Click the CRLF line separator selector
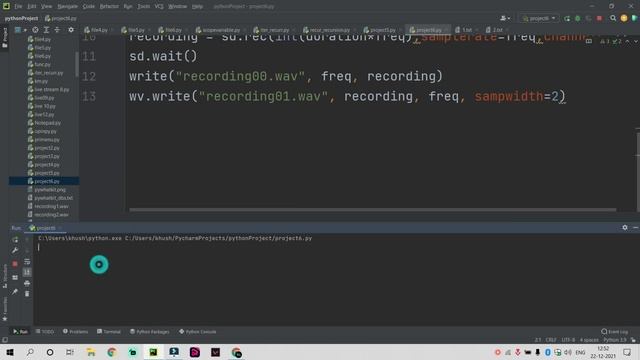 coord(551,340)
